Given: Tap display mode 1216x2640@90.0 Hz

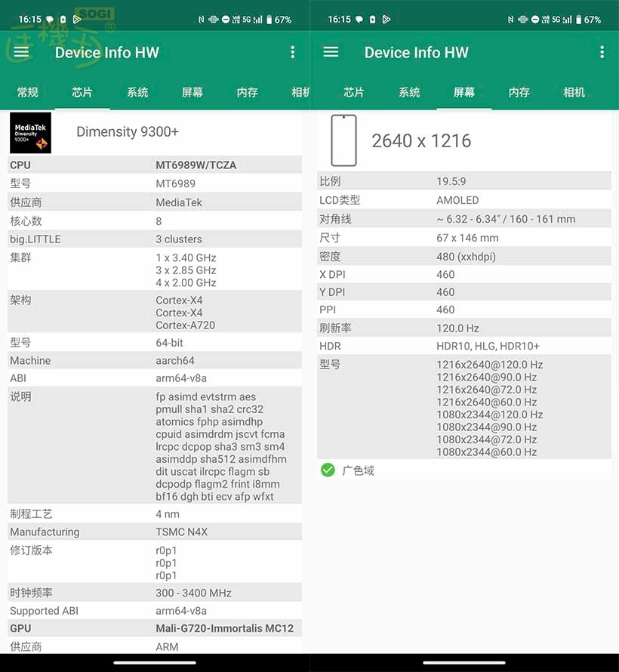Looking at the screenshot, I should point(487,377).
